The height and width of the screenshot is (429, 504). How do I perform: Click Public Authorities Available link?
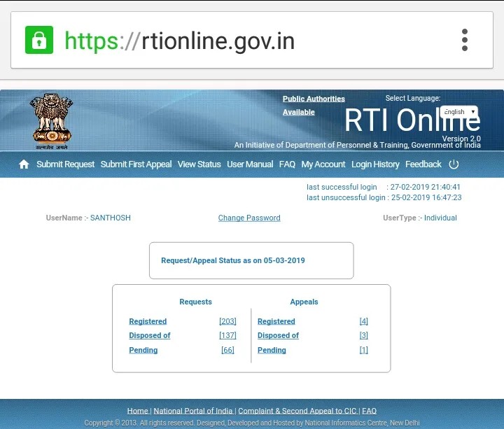[314, 106]
